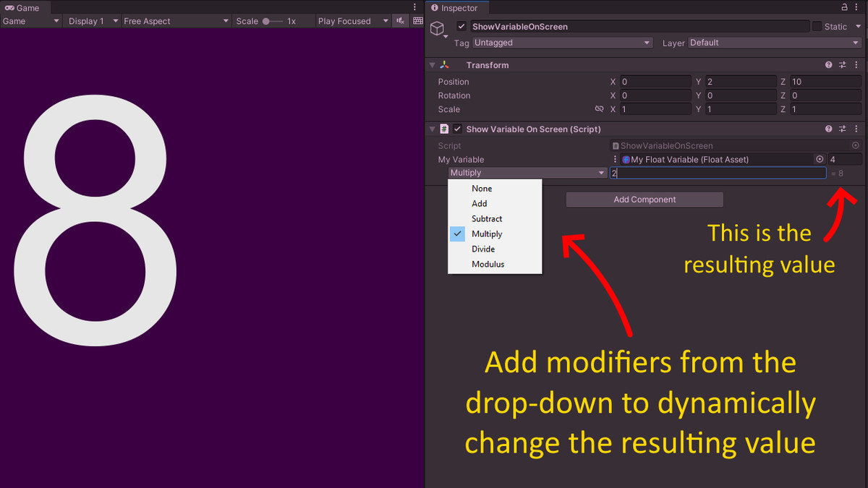Select Divide in the modifier menu

click(x=495, y=249)
